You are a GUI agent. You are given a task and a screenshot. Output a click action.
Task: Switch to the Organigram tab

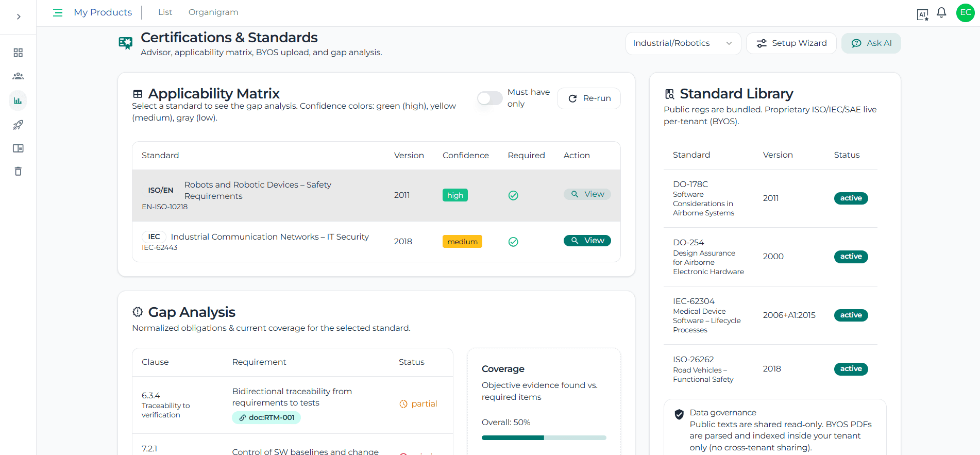point(213,12)
